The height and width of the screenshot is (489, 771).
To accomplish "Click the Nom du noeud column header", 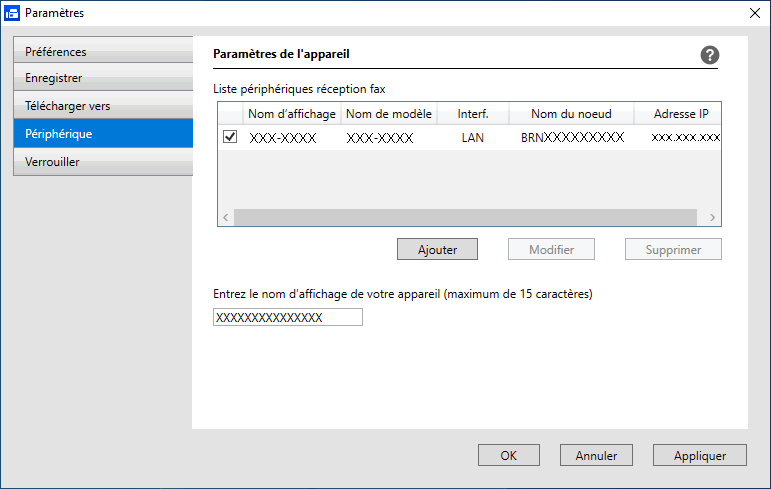I will coord(571,114).
